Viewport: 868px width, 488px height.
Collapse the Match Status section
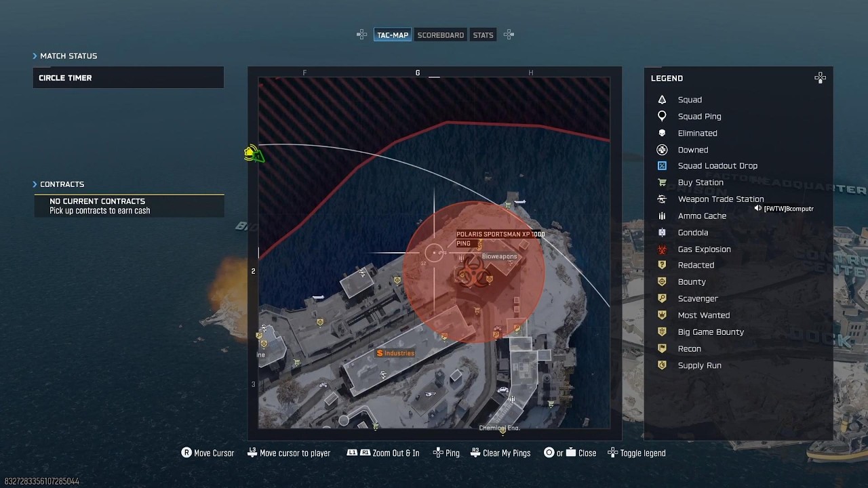point(65,56)
